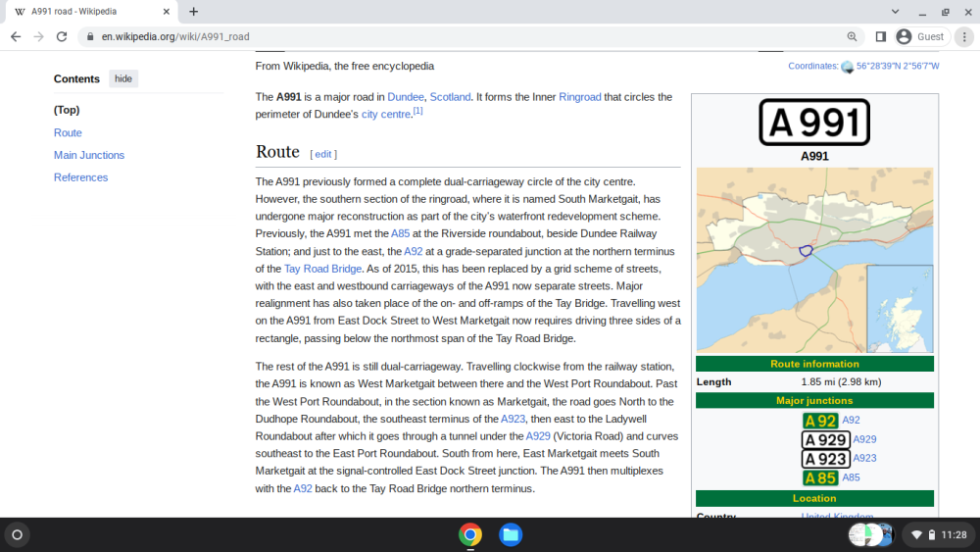980x552 pixels.
Task: Click the A923 white road sign icon
Action: [825, 459]
